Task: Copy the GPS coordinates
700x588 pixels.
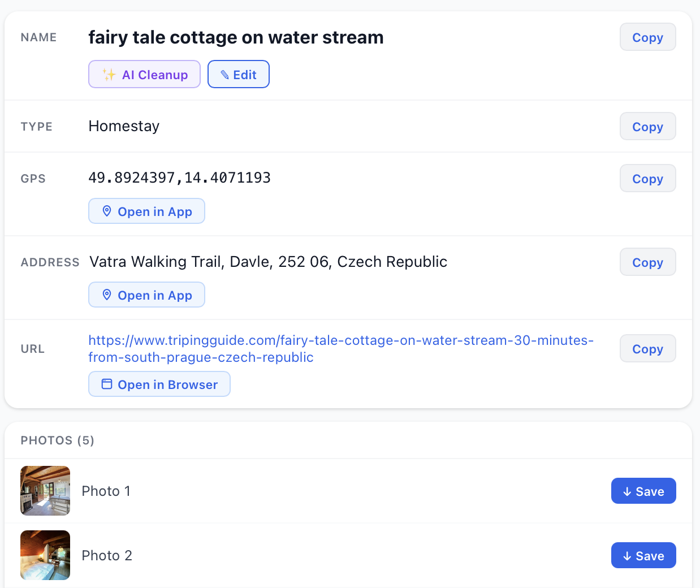Action: coord(647,179)
